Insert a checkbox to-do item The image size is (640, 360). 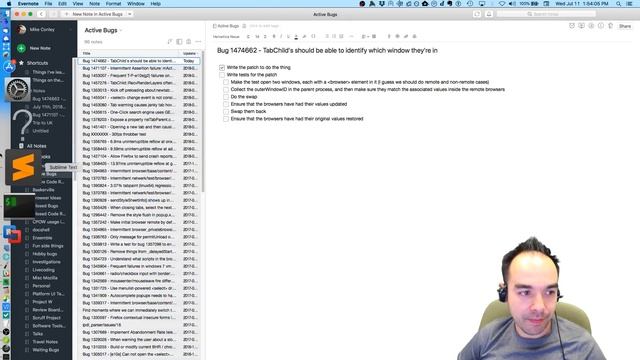341,36
